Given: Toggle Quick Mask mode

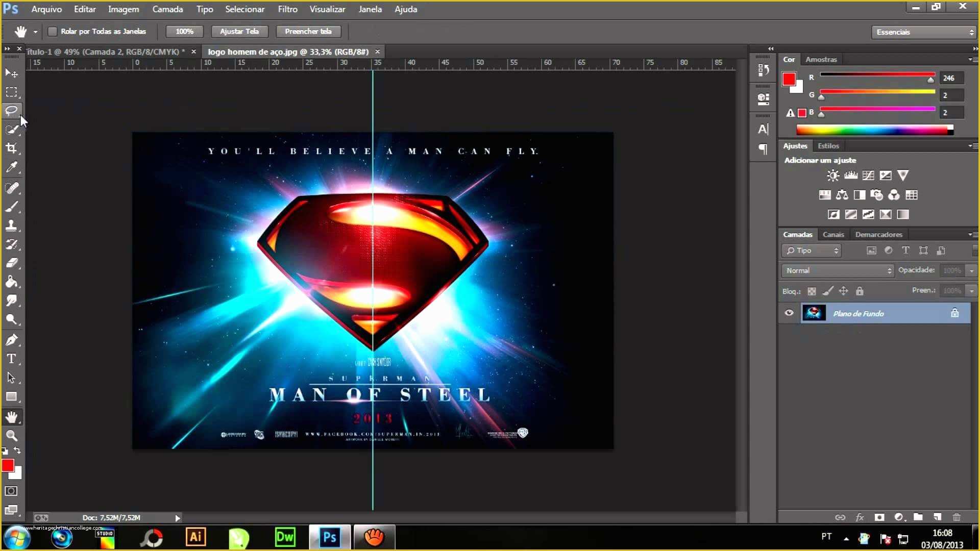Looking at the screenshot, I should click(11, 491).
